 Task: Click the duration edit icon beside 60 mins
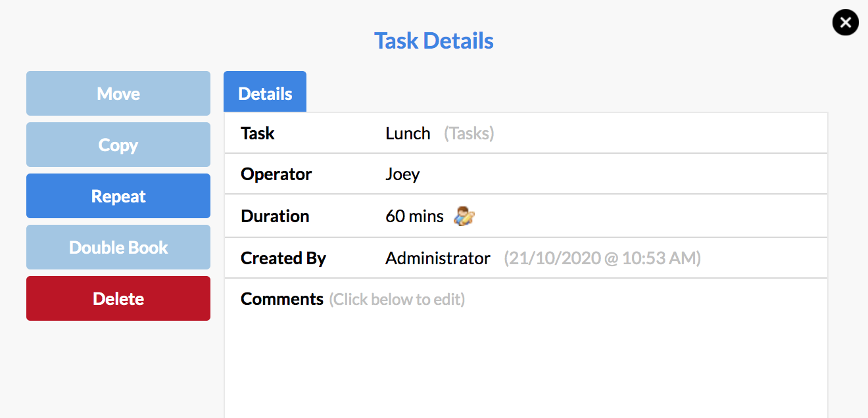coord(465,216)
